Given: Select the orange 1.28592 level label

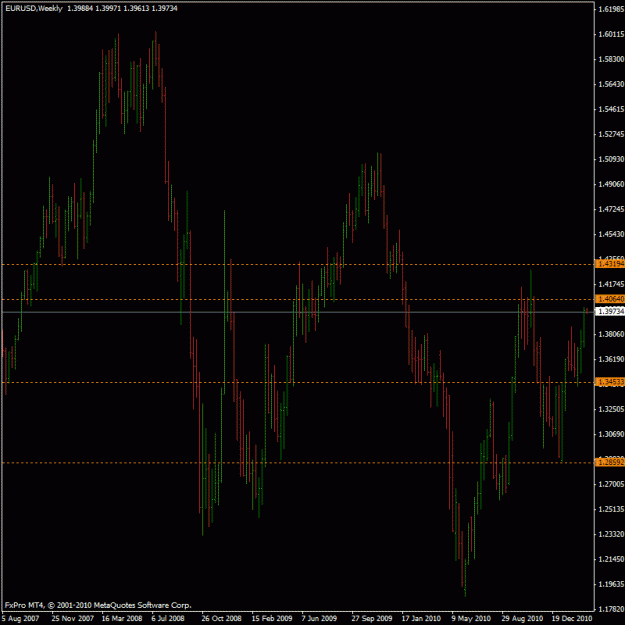Looking at the screenshot, I should point(609,462).
